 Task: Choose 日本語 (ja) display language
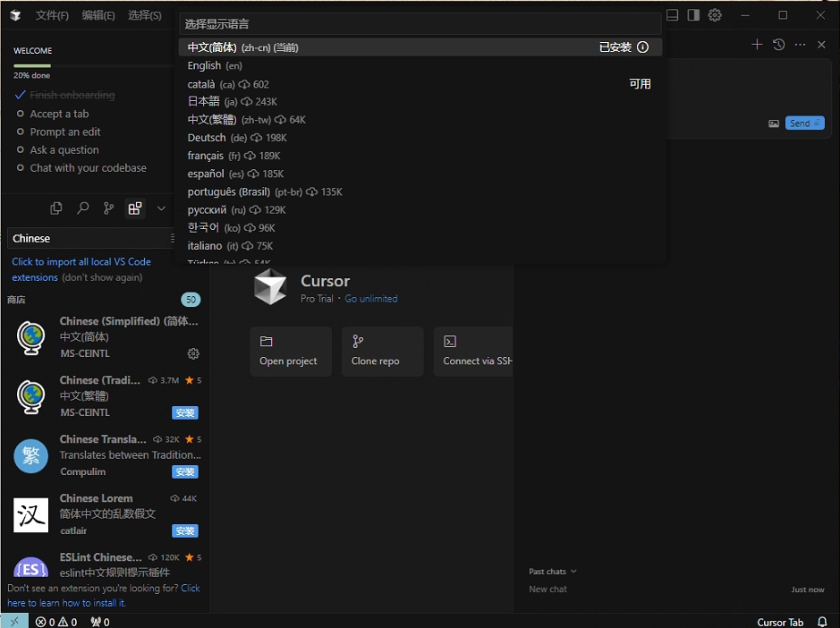[x=420, y=101]
